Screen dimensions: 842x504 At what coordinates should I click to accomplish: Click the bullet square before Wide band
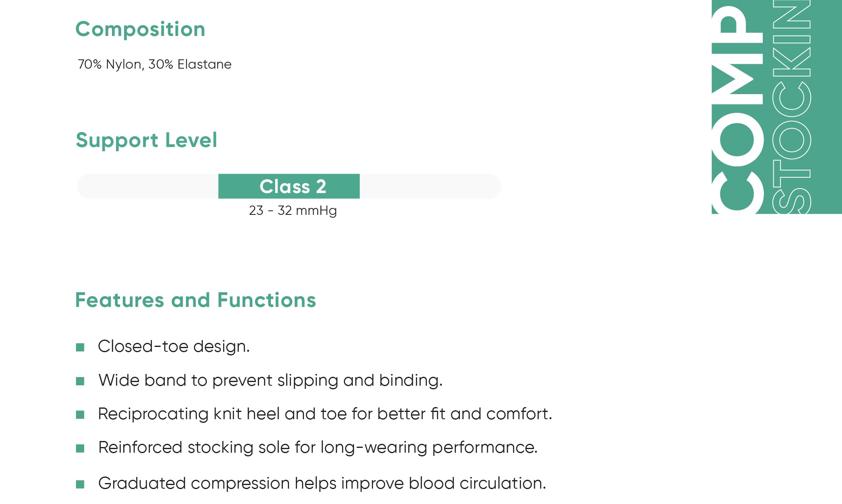pyautogui.click(x=80, y=381)
